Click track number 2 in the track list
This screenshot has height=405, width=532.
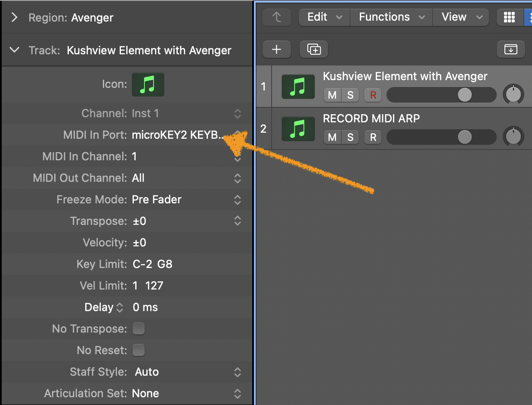click(263, 129)
